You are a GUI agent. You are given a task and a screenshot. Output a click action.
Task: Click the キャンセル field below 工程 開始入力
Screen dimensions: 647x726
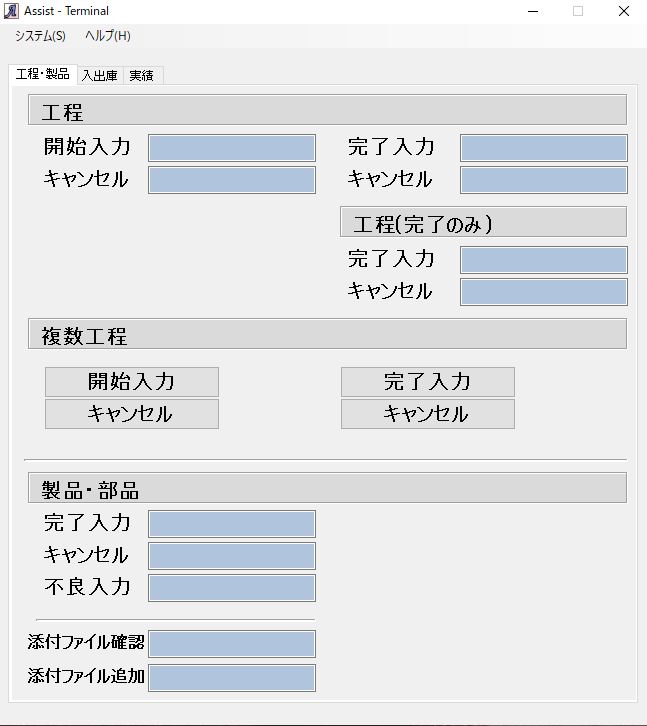[x=232, y=180]
